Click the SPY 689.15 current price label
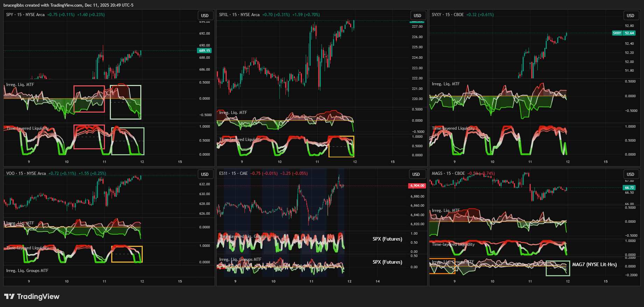The width and height of the screenshot is (644, 307). (x=205, y=51)
